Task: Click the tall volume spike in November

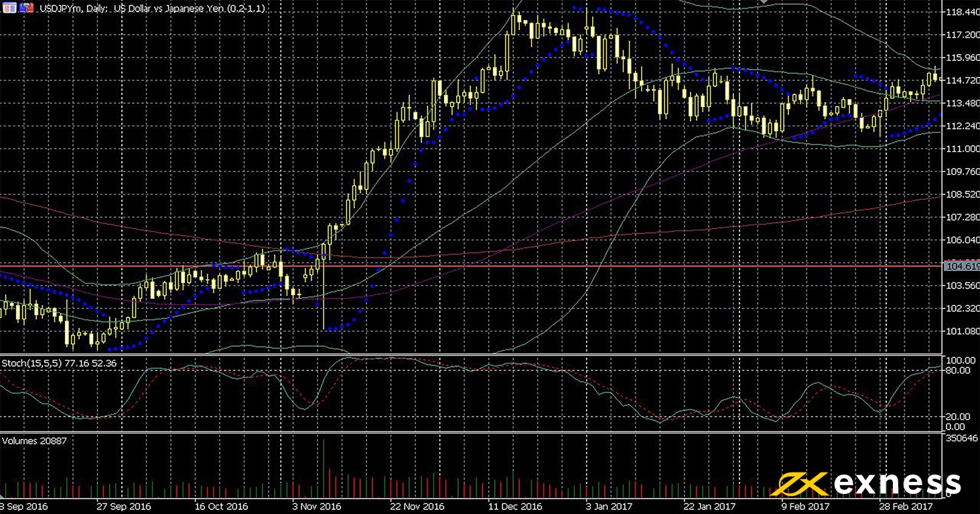Action: (x=324, y=468)
